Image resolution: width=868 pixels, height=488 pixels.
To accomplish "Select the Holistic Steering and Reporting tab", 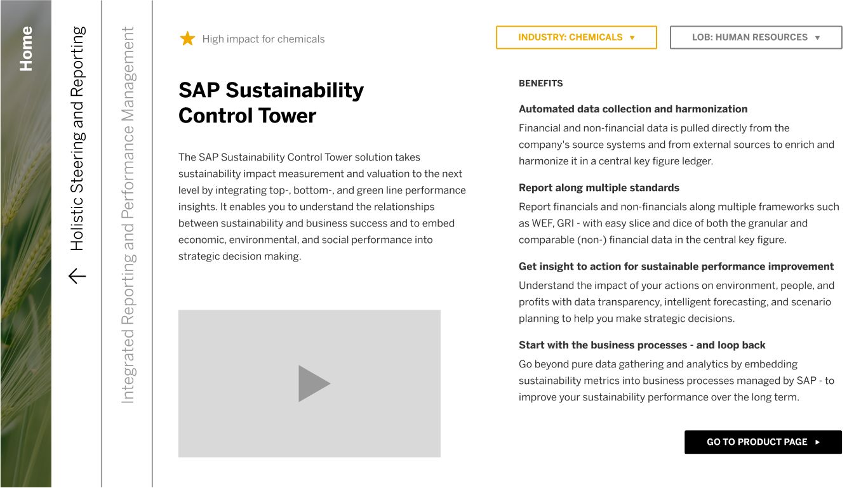I will click(x=77, y=138).
